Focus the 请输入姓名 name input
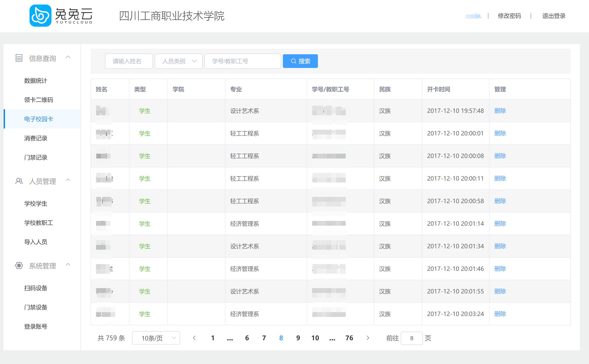 pyautogui.click(x=129, y=61)
